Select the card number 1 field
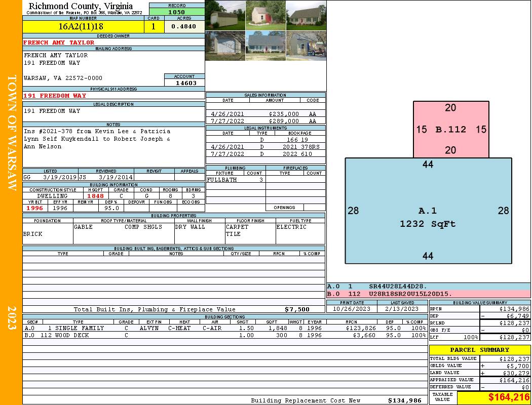 click(154, 26)
